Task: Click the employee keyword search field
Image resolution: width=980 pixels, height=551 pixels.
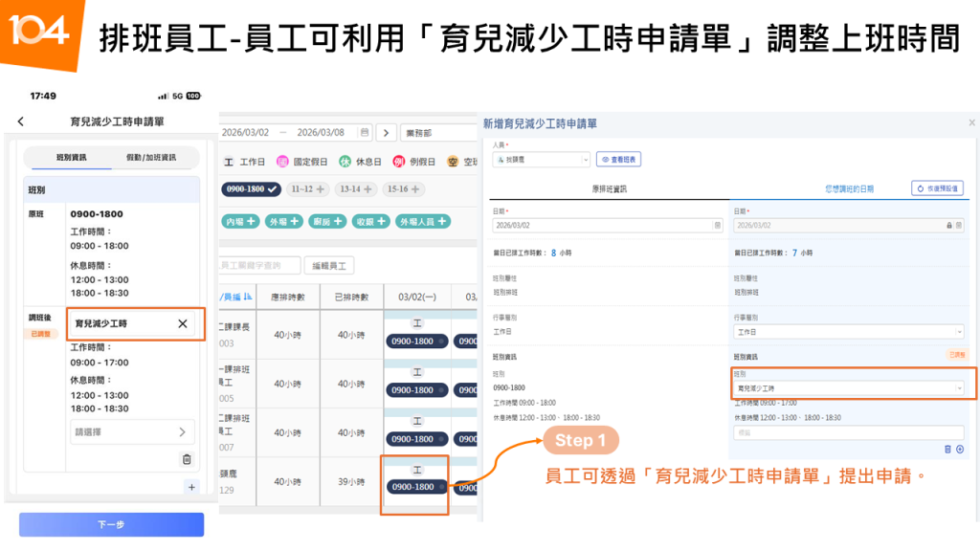Action: click(259, 265)
